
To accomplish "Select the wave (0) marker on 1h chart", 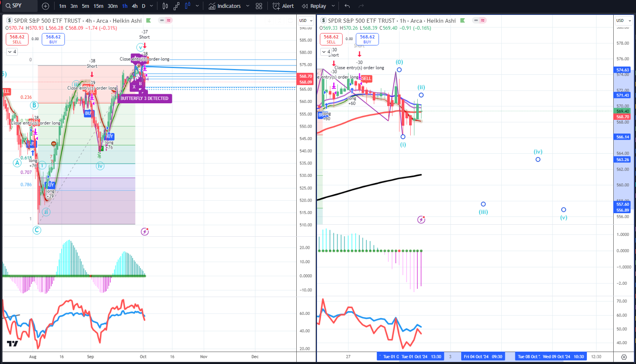I will click(x=400, y=70).
